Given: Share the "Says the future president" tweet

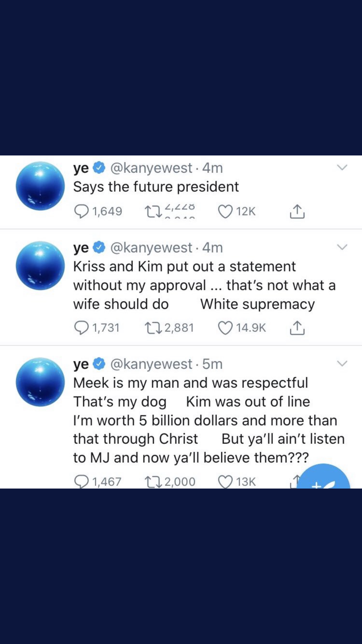Looking at the screenshot, I should [x=297, y=211].
